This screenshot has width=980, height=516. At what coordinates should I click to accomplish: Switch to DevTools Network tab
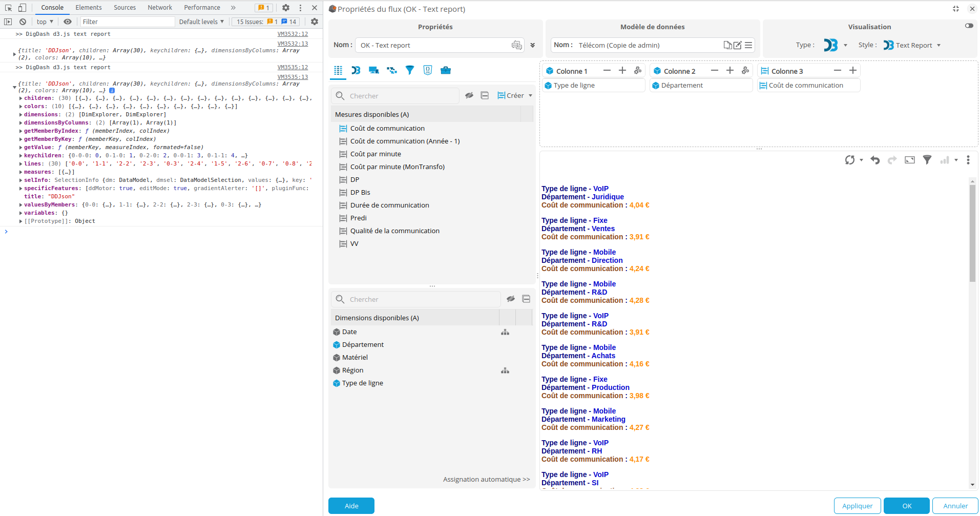click(x=160, y=7)
